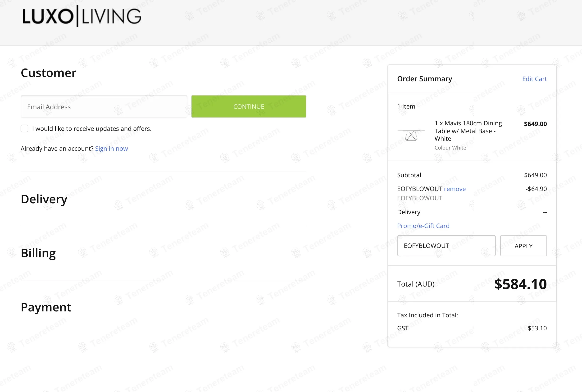Click the green CONTINUE button
The width and height of the screenshot is (582, 392).
(249, 106)
